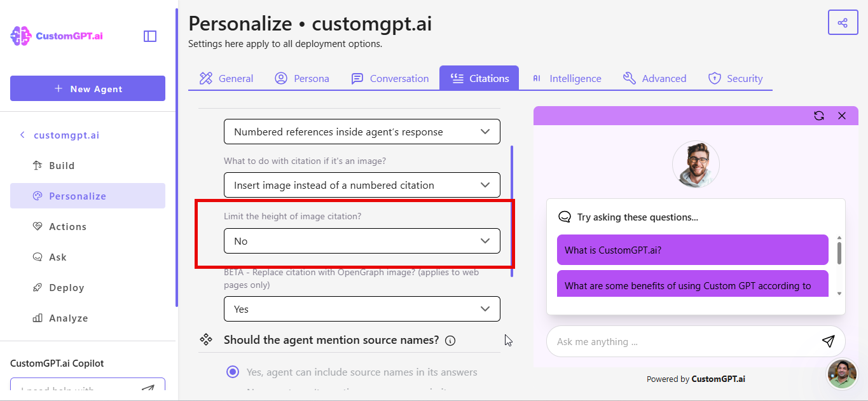Open the Build section
868x401 pixels.
(x=88, y=166)
